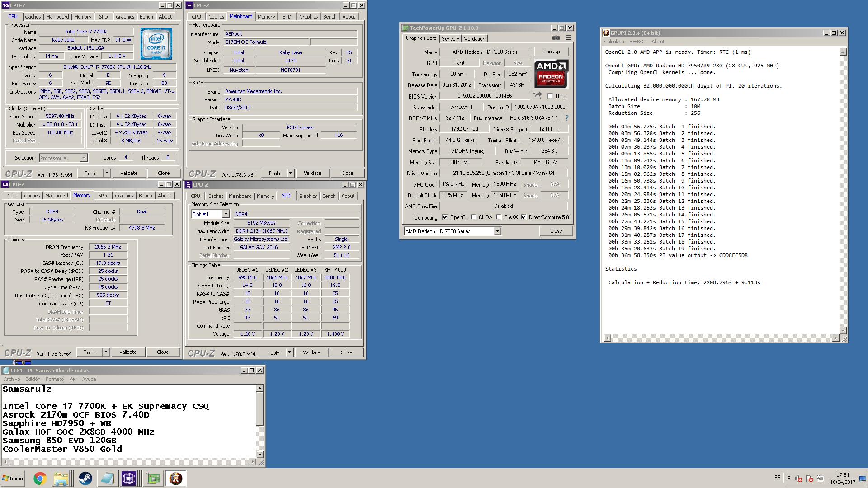Open the GPU-Z hamburger menu
Screen dimensions: 868x488
click(568, 38)
